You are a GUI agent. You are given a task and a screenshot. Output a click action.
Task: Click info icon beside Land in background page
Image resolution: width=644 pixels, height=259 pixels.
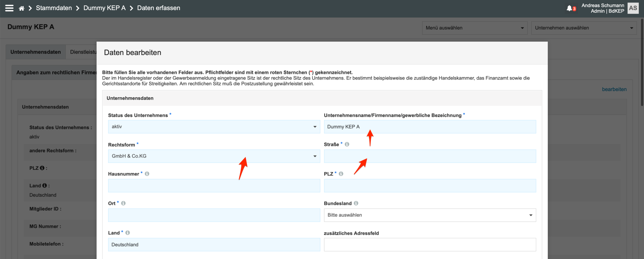pos(45,186)
